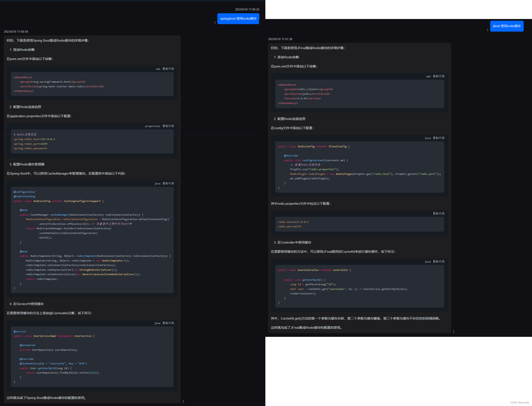Screen dimensions: 532x406
Task: Click '@Cacheable(value = "userCache"' line
Action: tap(53, 364)
